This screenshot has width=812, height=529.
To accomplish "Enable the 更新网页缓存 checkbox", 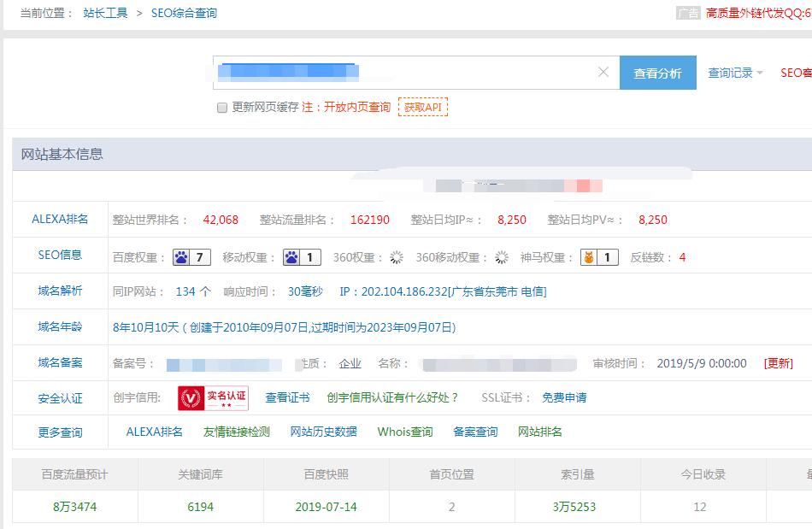I will [x=220, y=106].
